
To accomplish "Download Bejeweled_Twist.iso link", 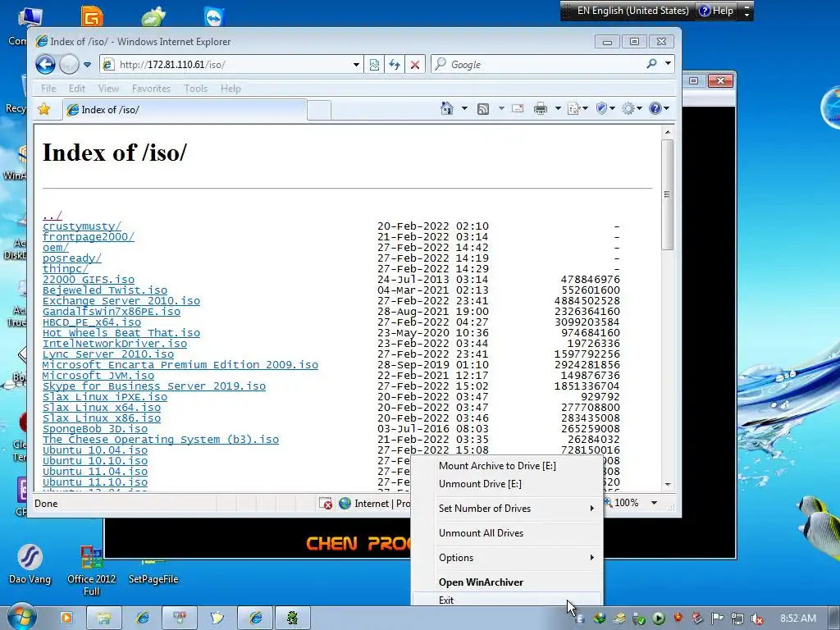I will coord(105,290).
